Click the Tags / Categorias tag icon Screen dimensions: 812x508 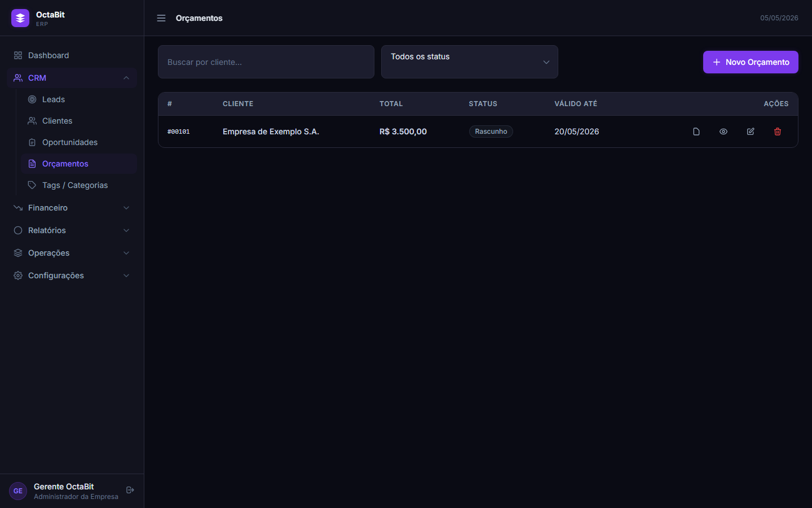click(x=32, y=185)
